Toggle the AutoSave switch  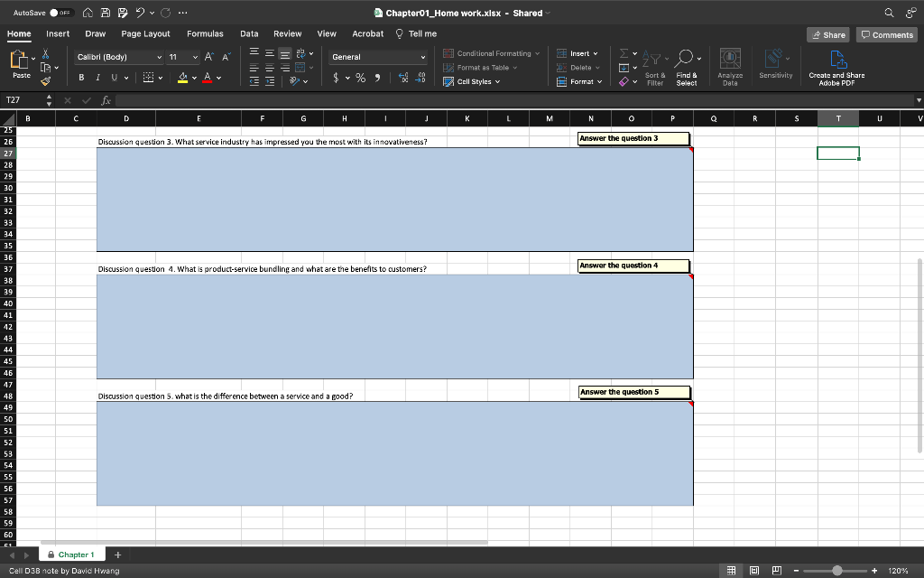click(x=61, y=13)
